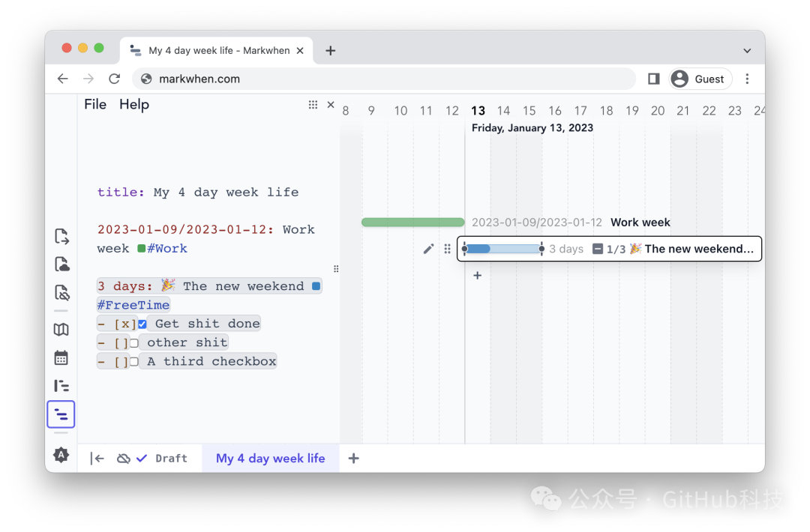Open the File menu
The image size is (810, 532).
click(x=95, y=104)
